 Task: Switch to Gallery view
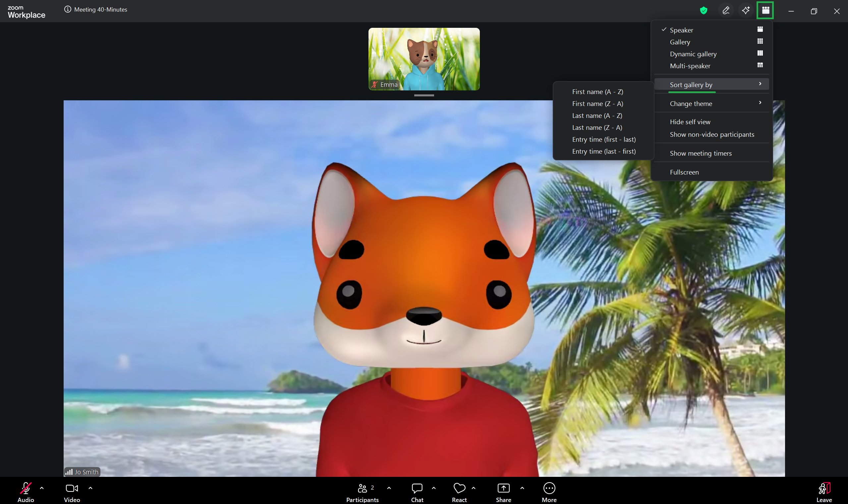pos(711,42)
